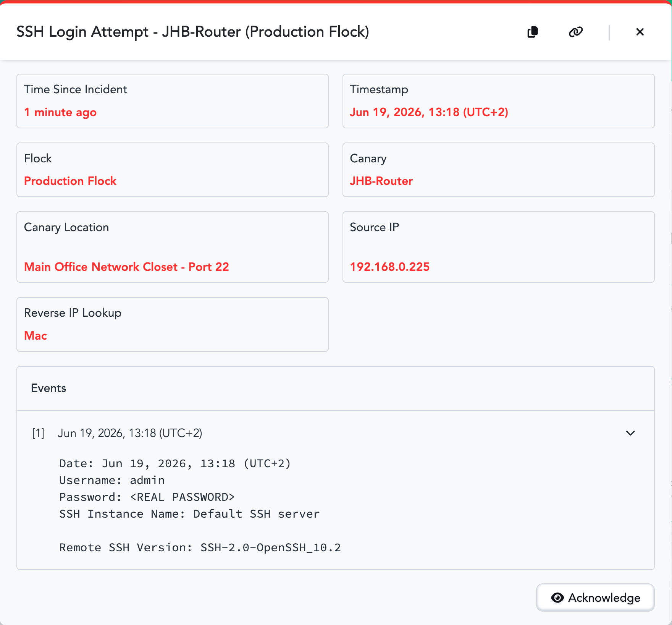Close the SSH Login Attempt dialog
Viewport: 672px width, 625px height.
click(640, 32)
